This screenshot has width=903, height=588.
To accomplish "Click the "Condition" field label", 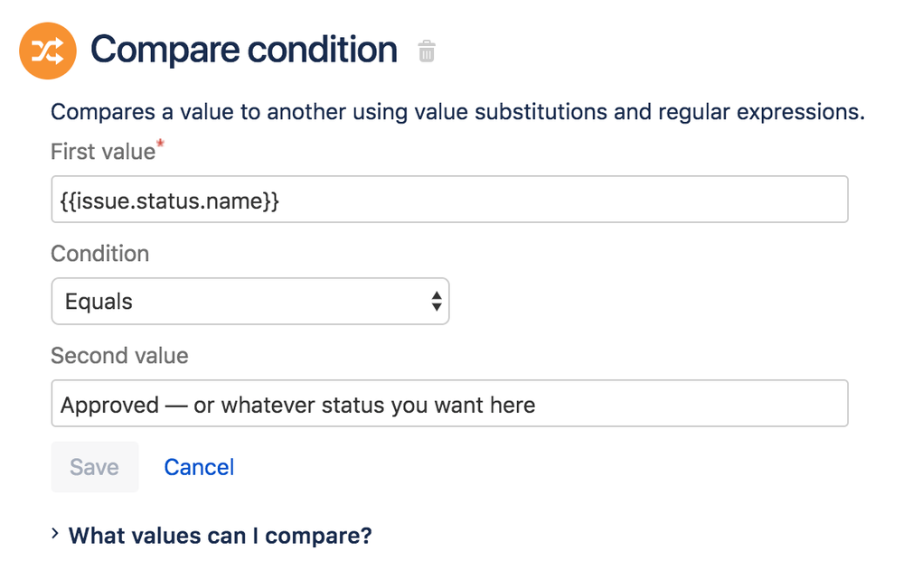I will [99, 254].
